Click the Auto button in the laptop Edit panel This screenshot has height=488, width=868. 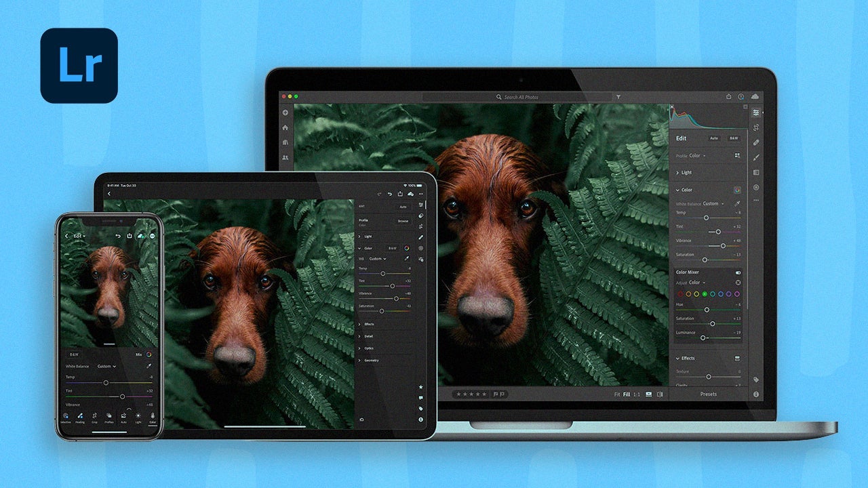point(714,138)
